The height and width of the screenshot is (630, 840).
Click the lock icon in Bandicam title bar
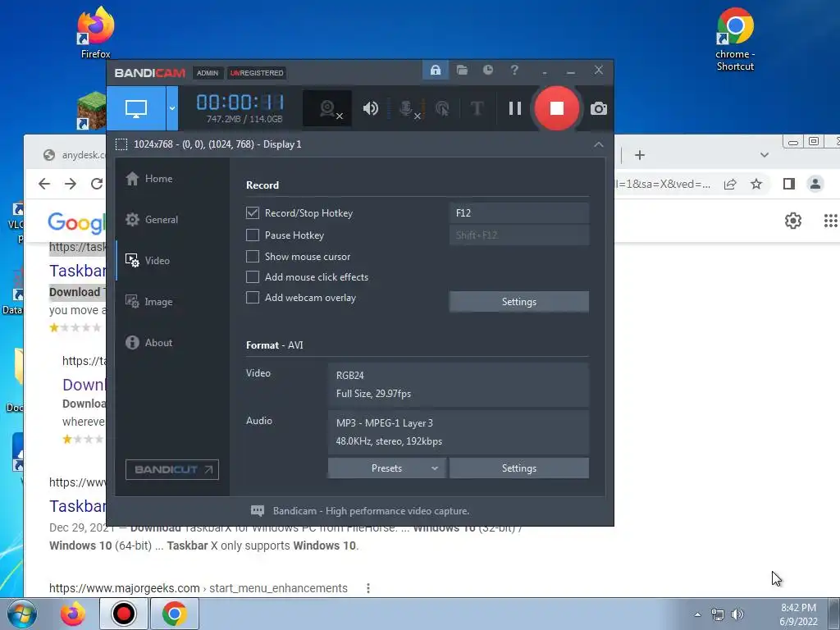point(436,71)
